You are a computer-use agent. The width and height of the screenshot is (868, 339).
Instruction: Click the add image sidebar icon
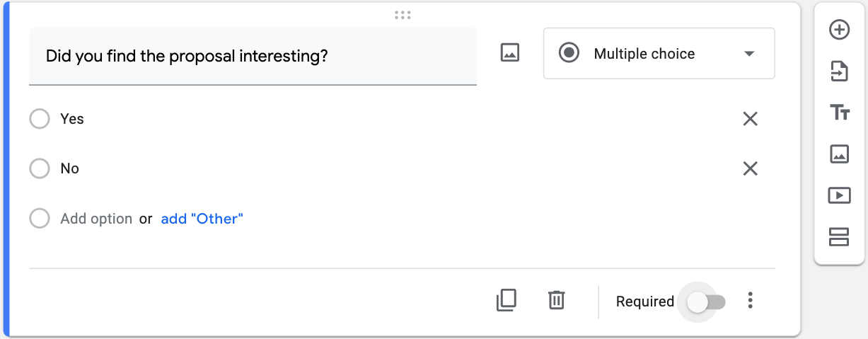(x=839, y=154)
